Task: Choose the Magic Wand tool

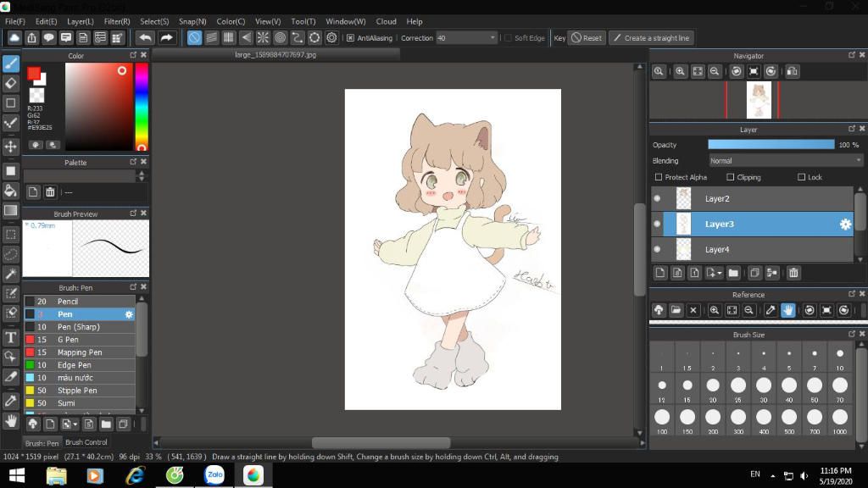Action: [10, 274]
